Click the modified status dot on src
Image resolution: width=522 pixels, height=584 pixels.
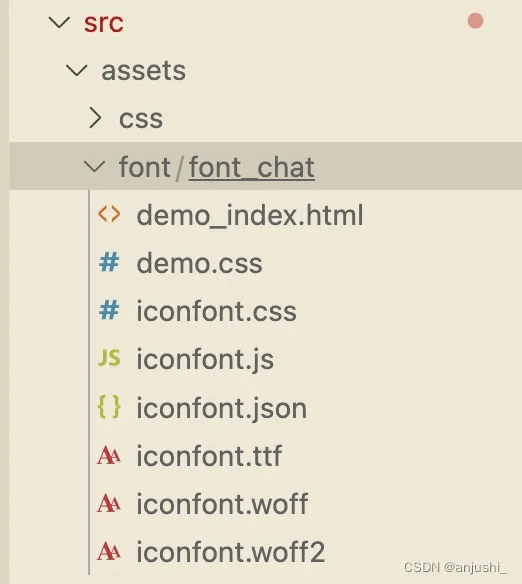(x=475, y=21)
